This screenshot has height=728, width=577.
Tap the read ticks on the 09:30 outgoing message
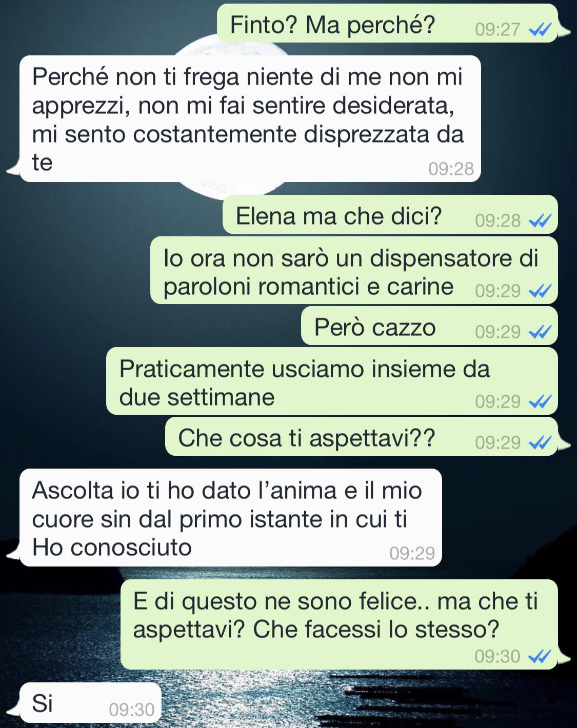[540, 656]
